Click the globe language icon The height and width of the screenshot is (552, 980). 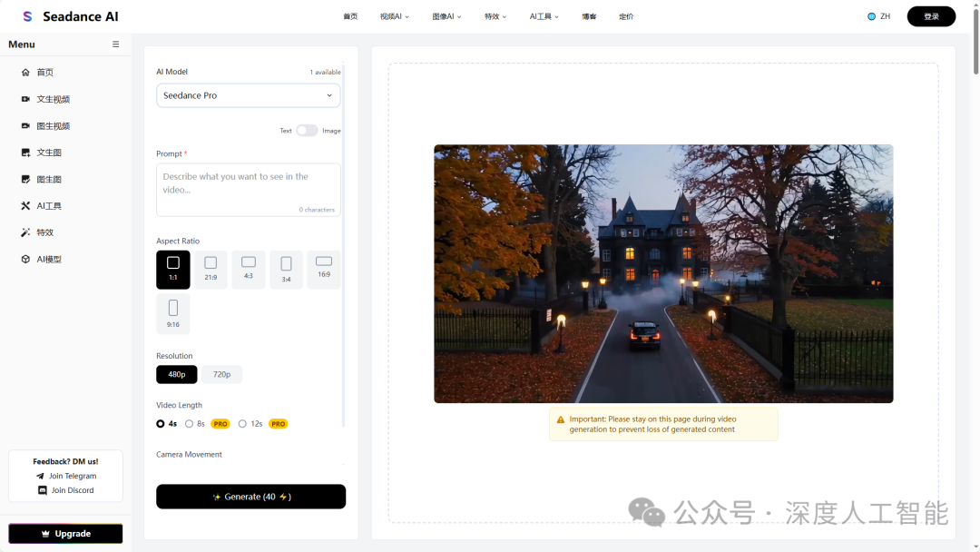point(871,16)
